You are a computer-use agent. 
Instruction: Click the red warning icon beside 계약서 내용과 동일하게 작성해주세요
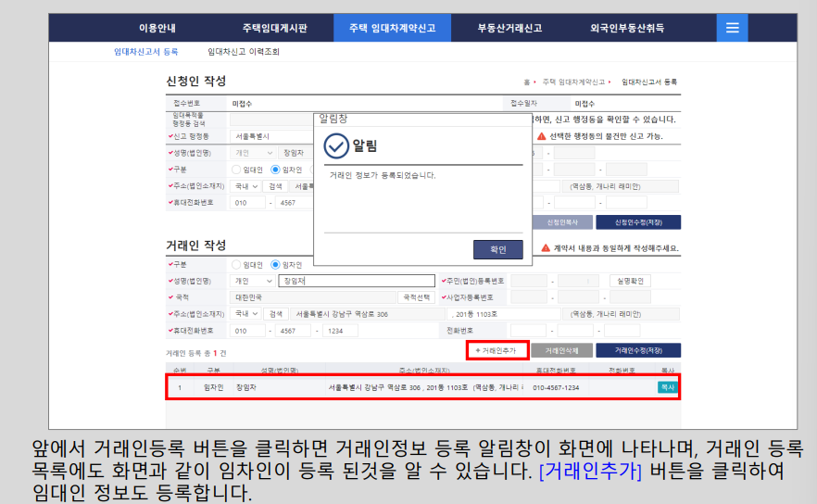546,248
